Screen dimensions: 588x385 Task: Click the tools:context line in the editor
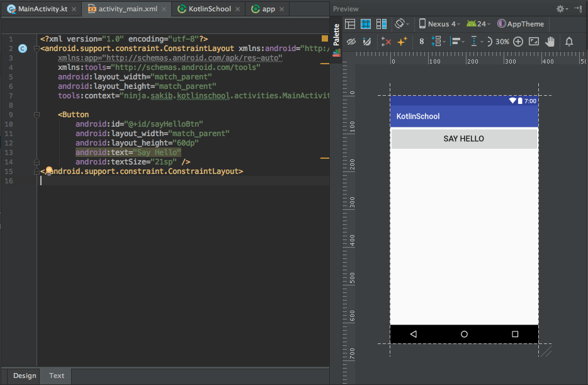point(193,96)
